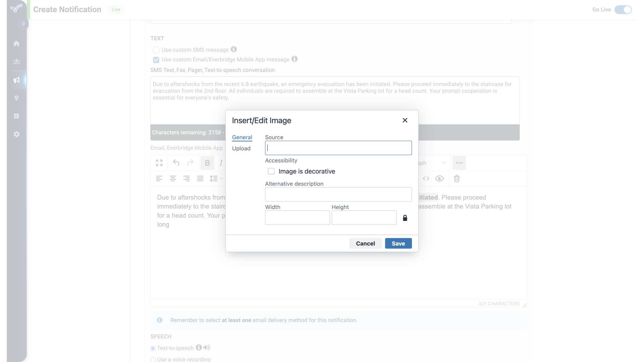Click Upload label to add image source
Image resolution: width=644 pixels, height=362 pixels.
coord(241,148)
